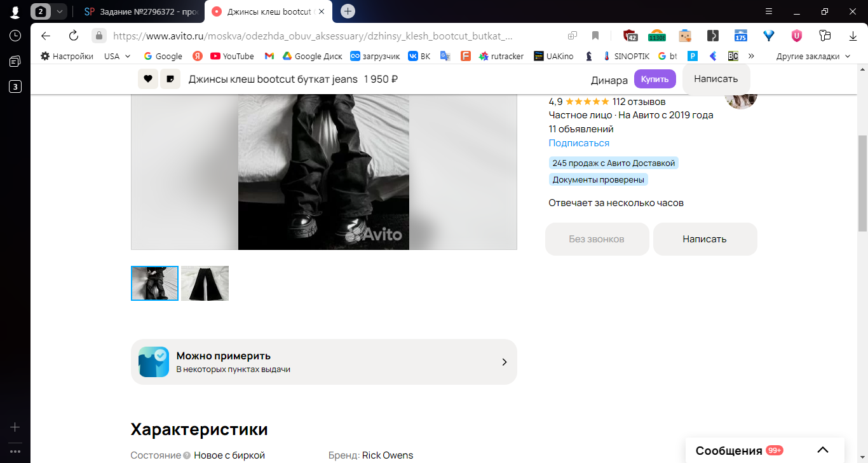Open the Другие закладки dropdown
This screenshot has height=463, width=868.
point(813,56)
